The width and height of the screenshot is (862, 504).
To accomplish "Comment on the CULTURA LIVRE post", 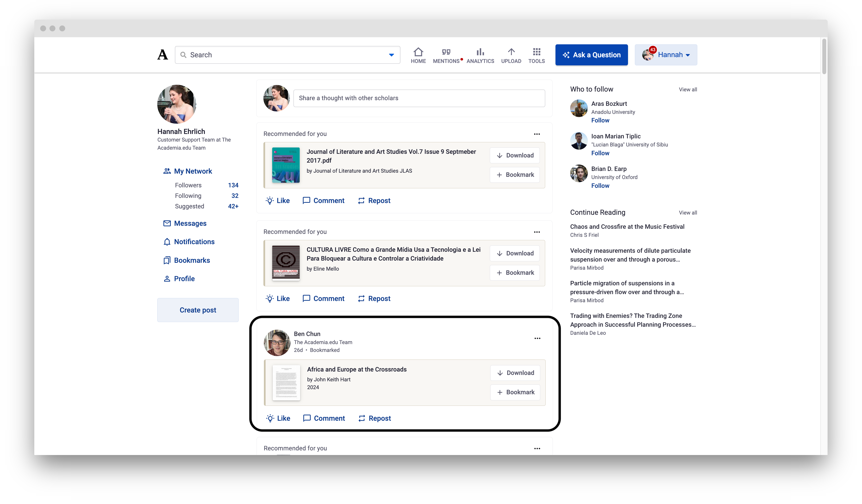I will tap(324, 299).
